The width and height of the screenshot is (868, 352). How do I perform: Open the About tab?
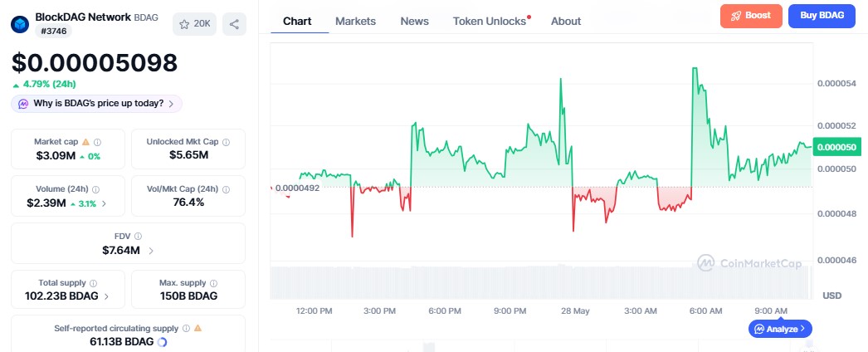coord(566,21)
